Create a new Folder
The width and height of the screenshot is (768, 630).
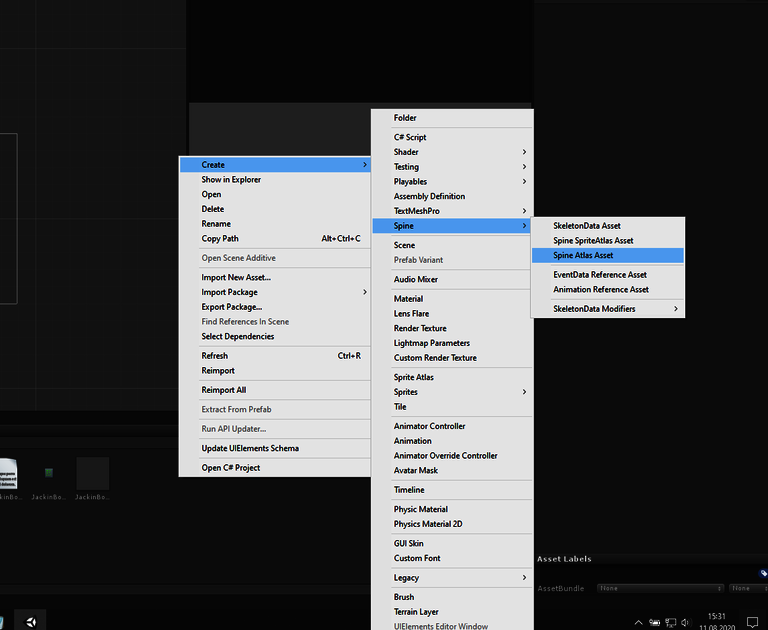(x=452, y=118)
